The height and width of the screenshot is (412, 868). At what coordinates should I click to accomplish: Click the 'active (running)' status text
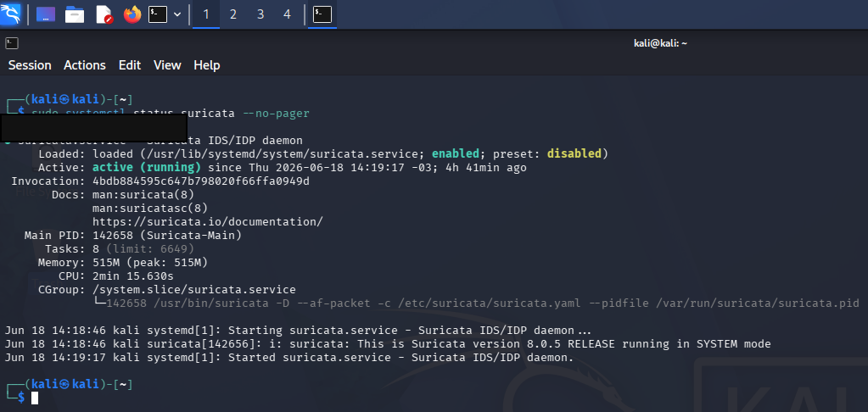[146, 168]
